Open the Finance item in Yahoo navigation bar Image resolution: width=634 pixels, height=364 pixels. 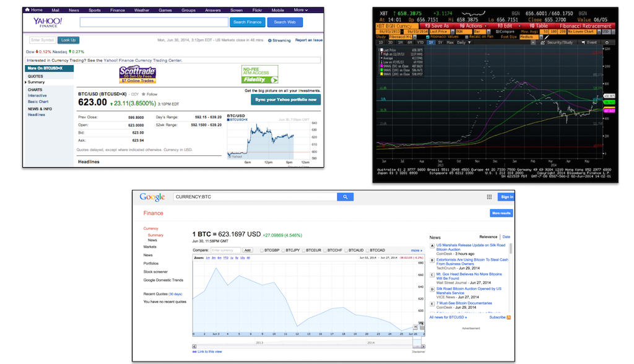pos(117,10)
